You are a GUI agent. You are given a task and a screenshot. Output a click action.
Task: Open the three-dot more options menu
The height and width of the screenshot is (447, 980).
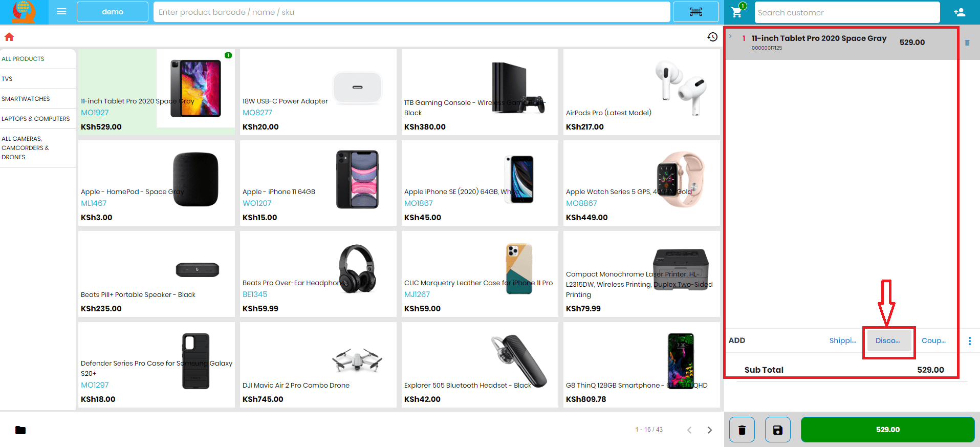[x=970, y=341]
